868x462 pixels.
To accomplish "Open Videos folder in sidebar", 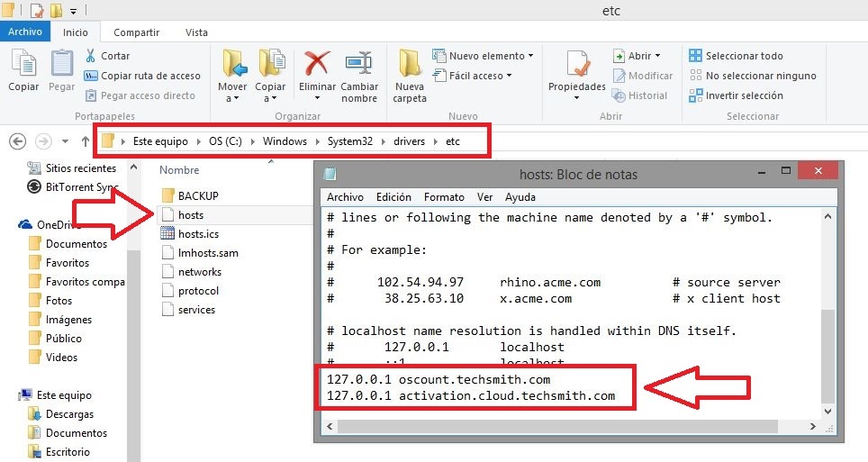I will tap(53, 357).
